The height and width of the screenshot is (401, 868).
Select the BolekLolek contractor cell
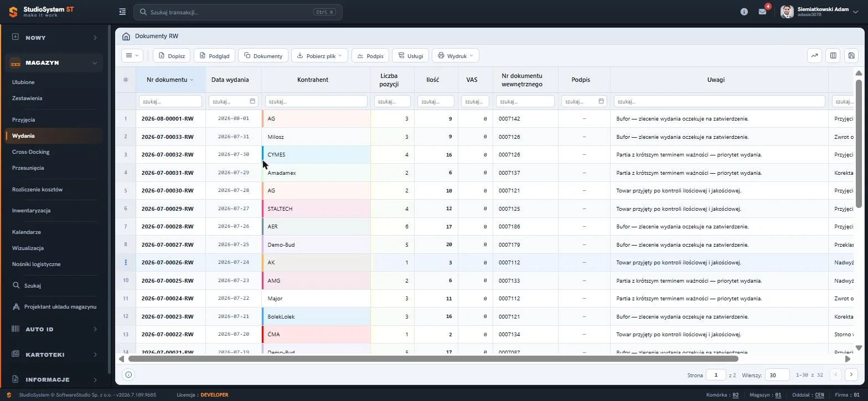tap(316, 317)
